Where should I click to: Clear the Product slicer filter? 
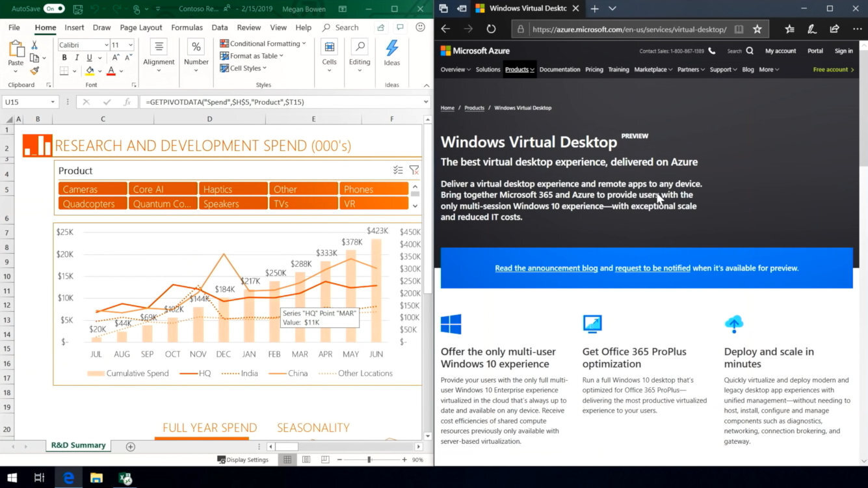coord(414,170)
